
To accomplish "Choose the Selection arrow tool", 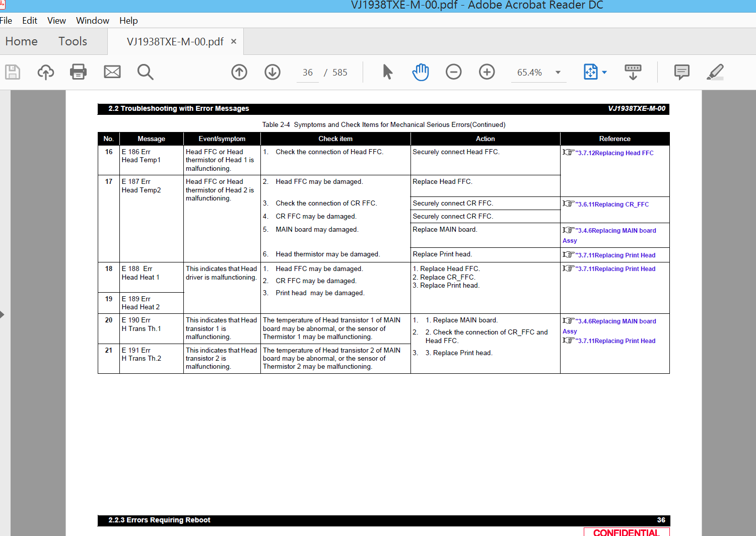I will click(x=387, y=72).
